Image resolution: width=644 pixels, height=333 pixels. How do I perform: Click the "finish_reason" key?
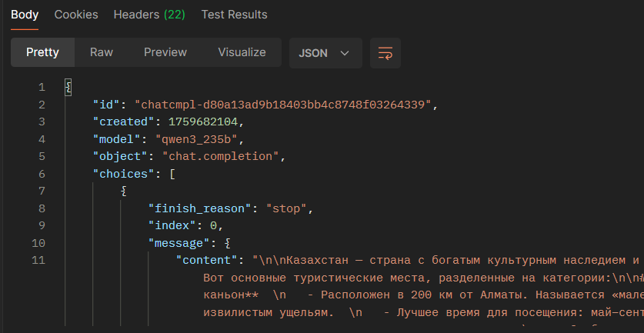coord(203,208)
